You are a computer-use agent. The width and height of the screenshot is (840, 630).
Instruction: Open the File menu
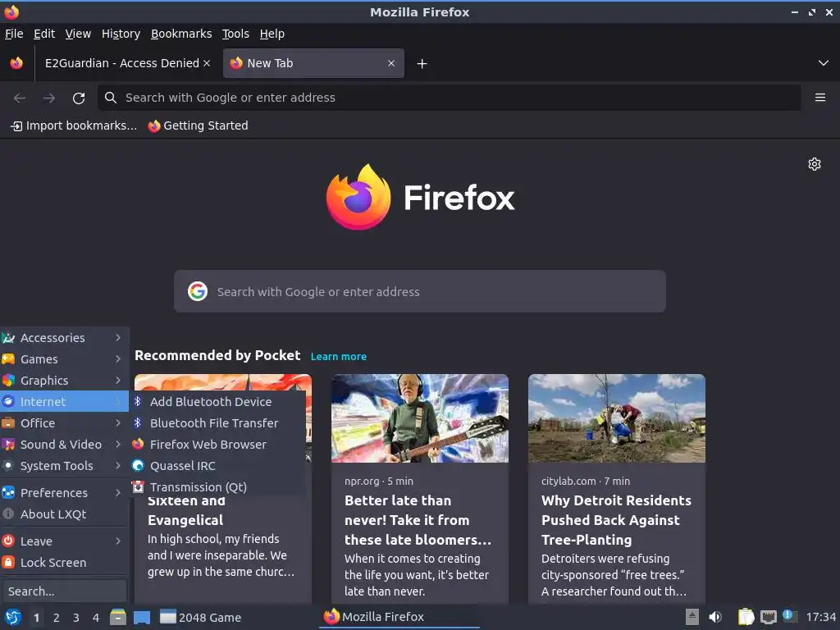point(14,34)
